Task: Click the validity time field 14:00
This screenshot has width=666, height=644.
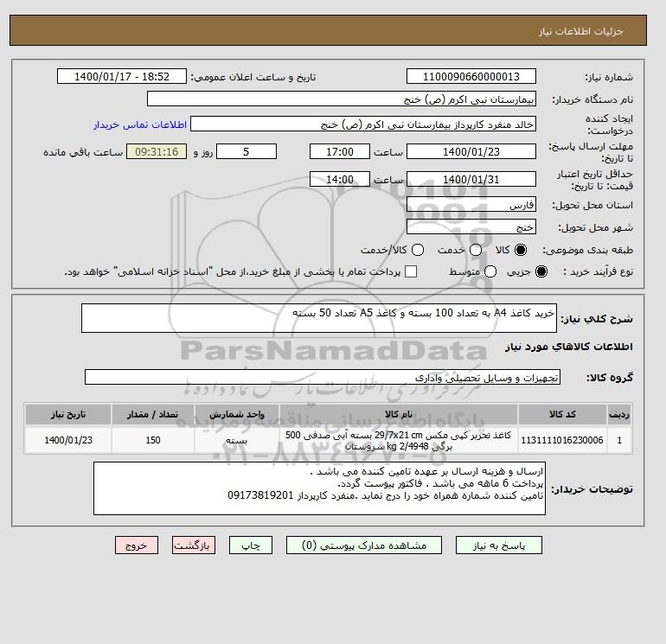Action: click(340, 179)
